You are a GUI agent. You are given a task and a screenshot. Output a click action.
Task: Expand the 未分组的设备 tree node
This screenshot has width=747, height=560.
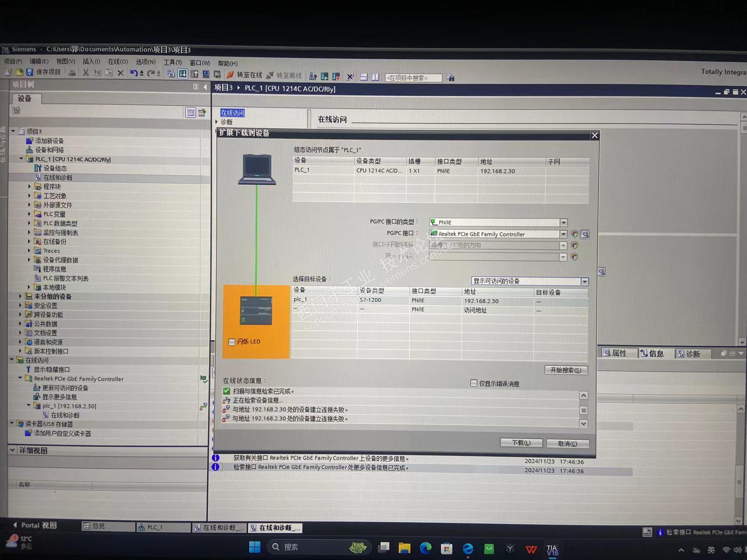pyautogui.click(x=20, y=296)
